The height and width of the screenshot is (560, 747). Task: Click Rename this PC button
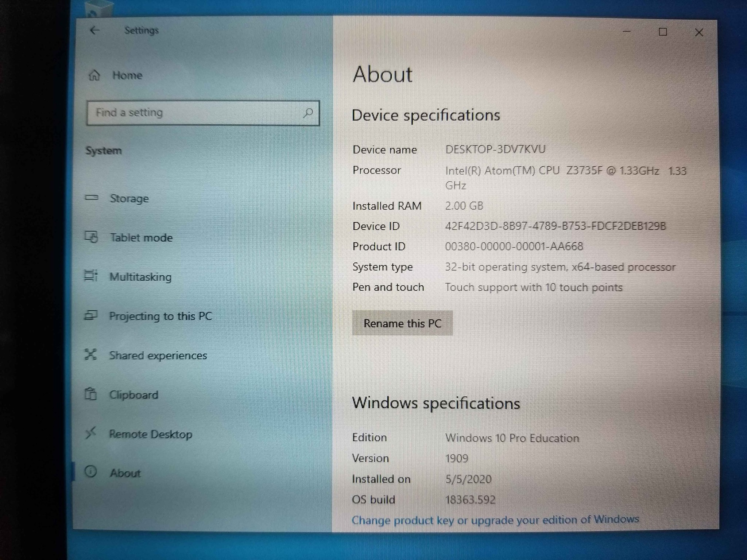(x=402, y=323)
